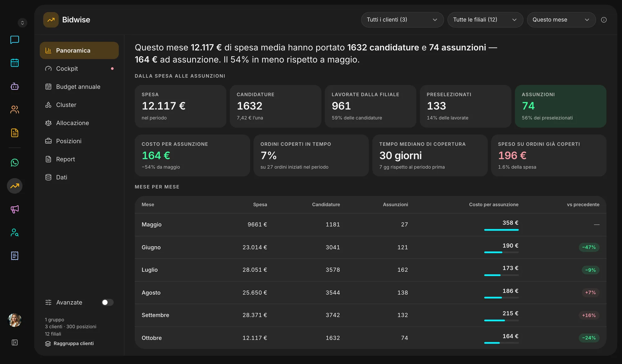Open the Tutti i clienti dropdown
Screen dimensions: 622x364
(x=402, y=20)
